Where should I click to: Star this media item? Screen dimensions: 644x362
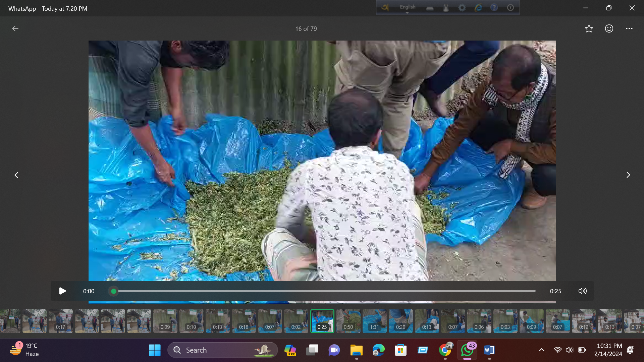click(589, 29)
